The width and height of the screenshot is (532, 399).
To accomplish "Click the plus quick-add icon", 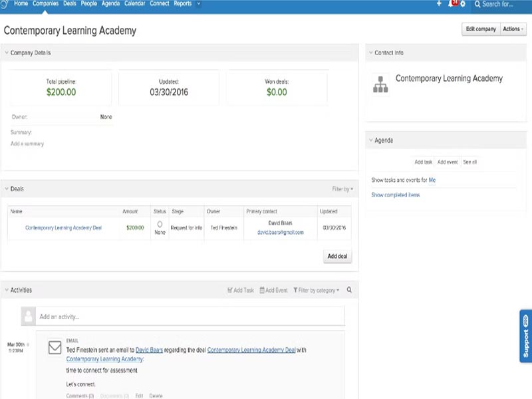I will (x=439, y=4).
